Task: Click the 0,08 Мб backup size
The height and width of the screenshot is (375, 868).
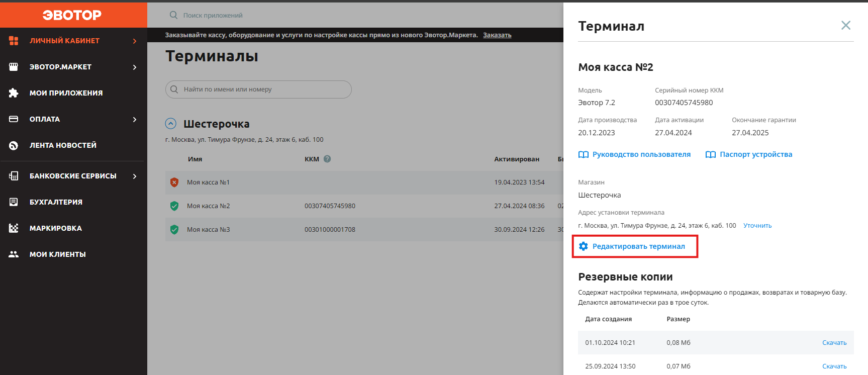Action: coord(679,343)
